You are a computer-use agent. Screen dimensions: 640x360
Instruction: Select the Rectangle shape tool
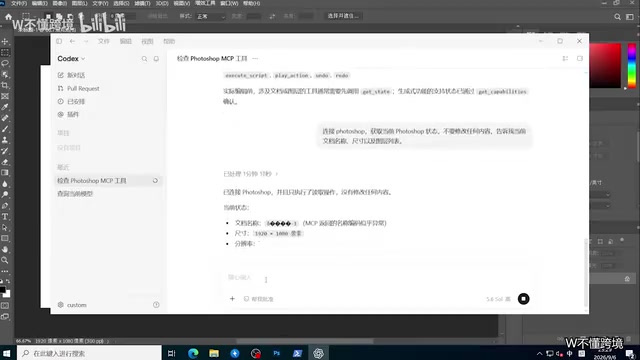(5, 238)
